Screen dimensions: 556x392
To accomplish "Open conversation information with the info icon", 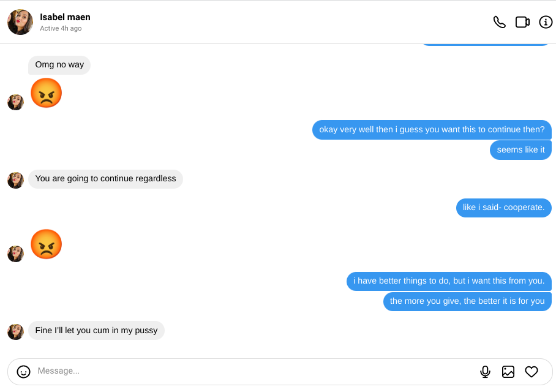I will pos(546,22).
